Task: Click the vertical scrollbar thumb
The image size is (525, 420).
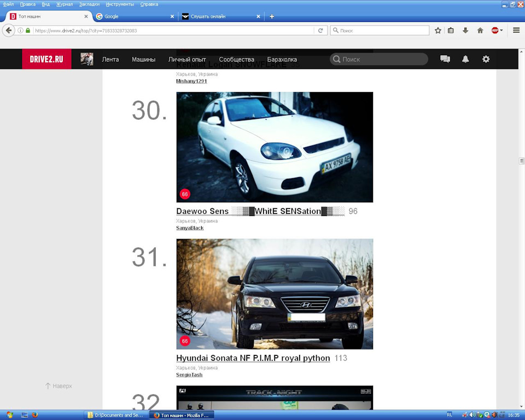Action: point(522,161)
